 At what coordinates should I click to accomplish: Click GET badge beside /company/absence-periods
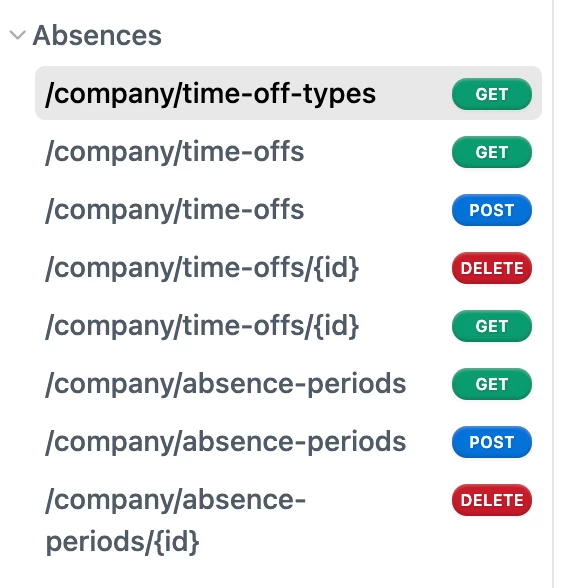coord(492,384)
